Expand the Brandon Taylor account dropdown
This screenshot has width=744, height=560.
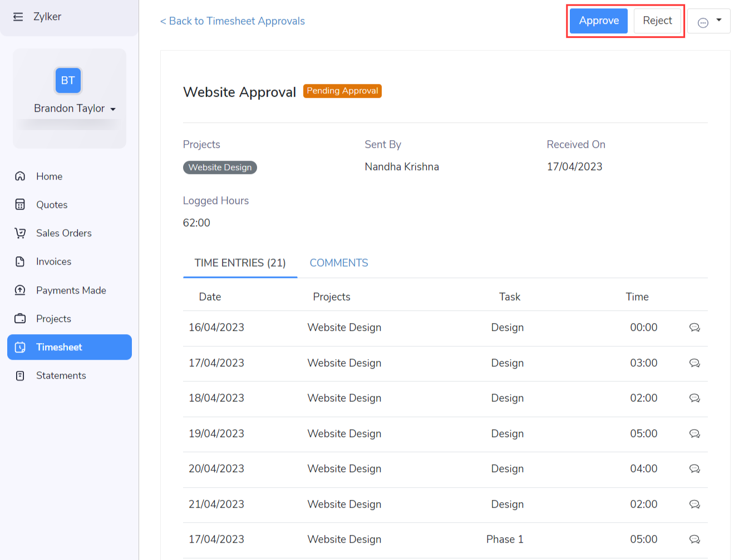point(113,109)
